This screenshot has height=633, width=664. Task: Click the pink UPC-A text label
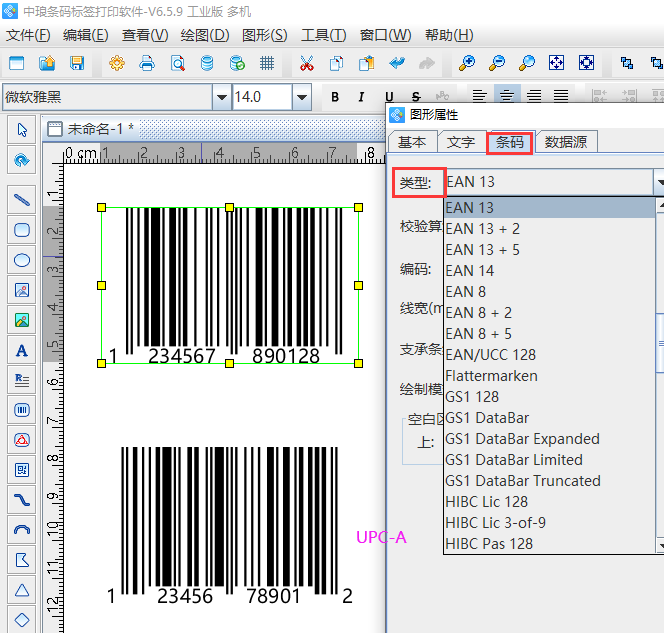[x=381, y=537]
